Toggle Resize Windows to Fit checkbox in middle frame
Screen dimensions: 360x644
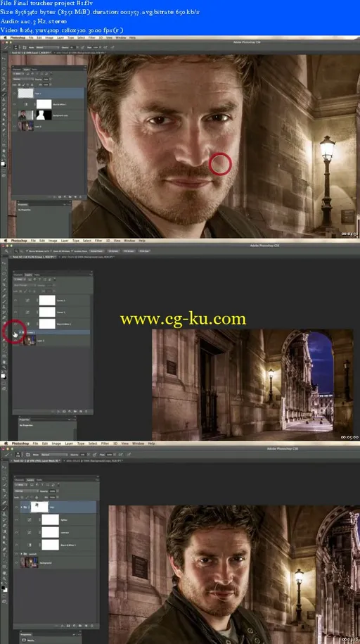27,251
